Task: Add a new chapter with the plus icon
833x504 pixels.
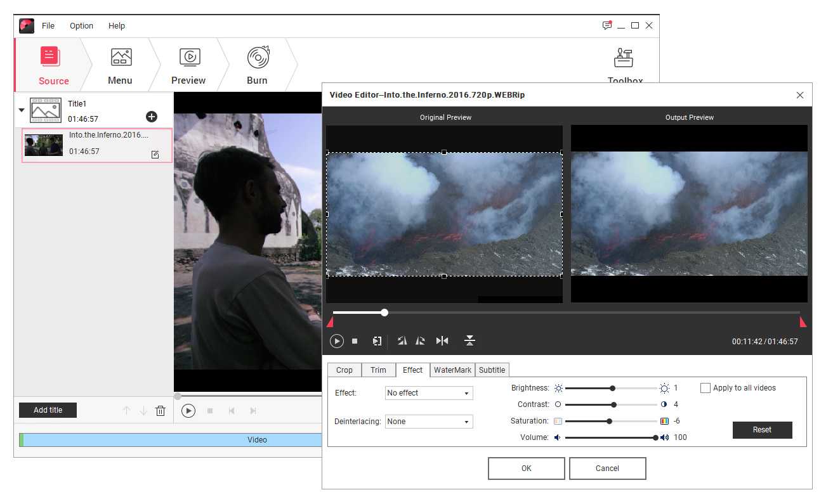Action: 152,117
